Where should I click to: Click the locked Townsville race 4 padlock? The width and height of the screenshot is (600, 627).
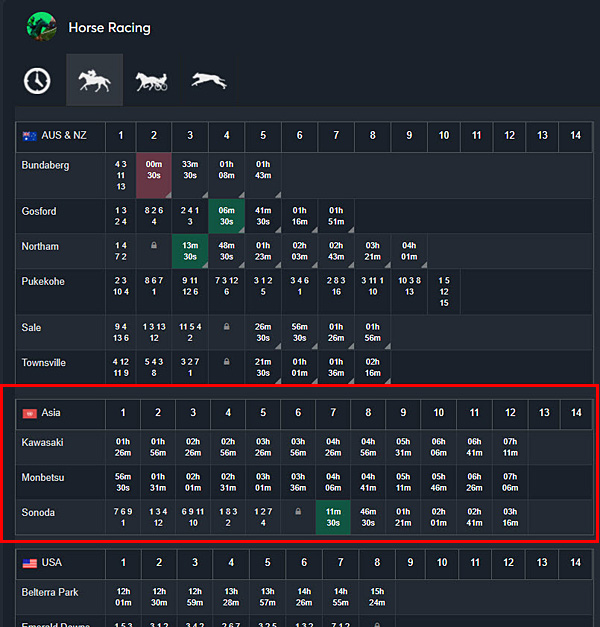click(226, 362)
